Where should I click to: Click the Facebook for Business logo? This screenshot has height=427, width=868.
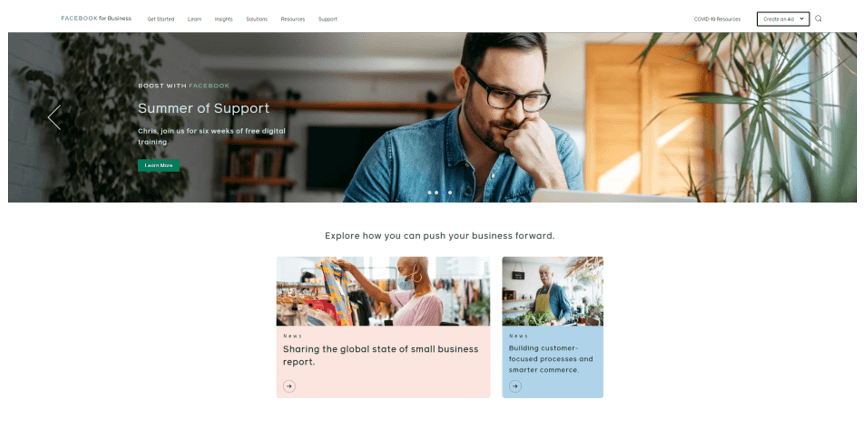(96, 18)
